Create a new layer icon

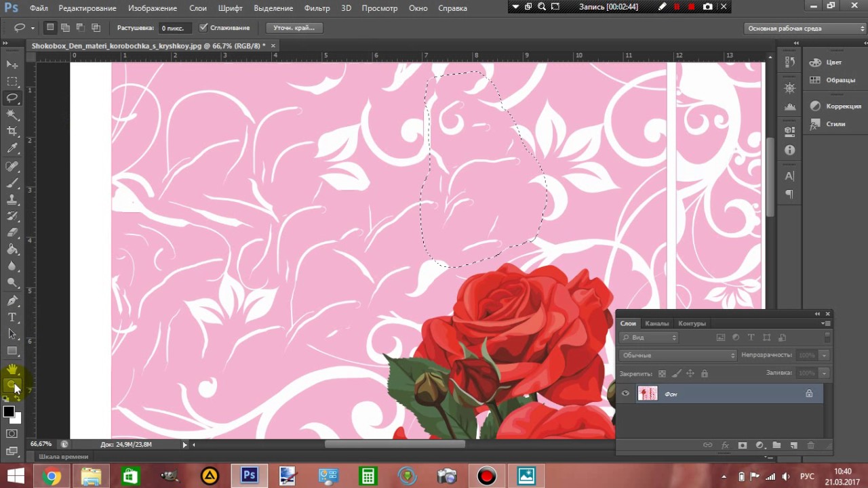coord(793,445)
